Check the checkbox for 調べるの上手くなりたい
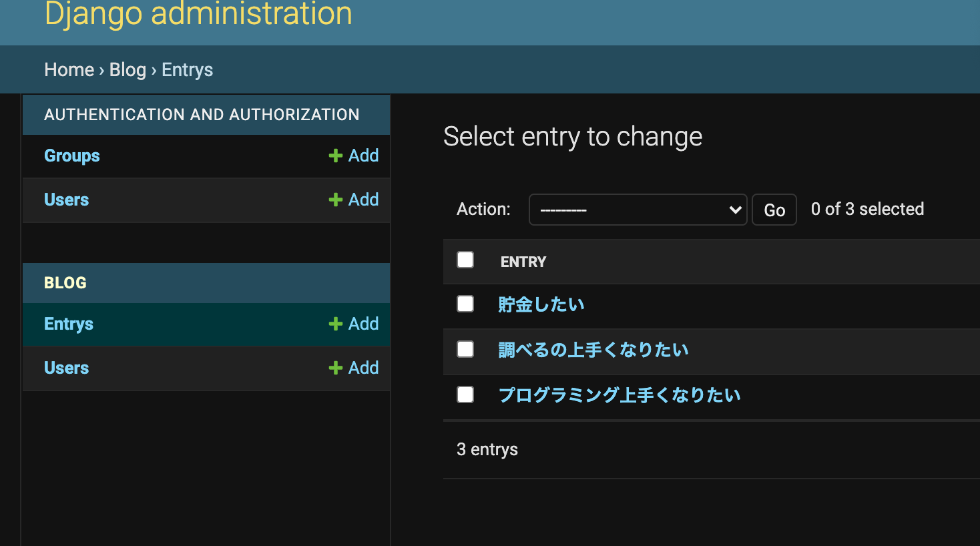Viewport: 980px width, 546px height. (465, 348)
